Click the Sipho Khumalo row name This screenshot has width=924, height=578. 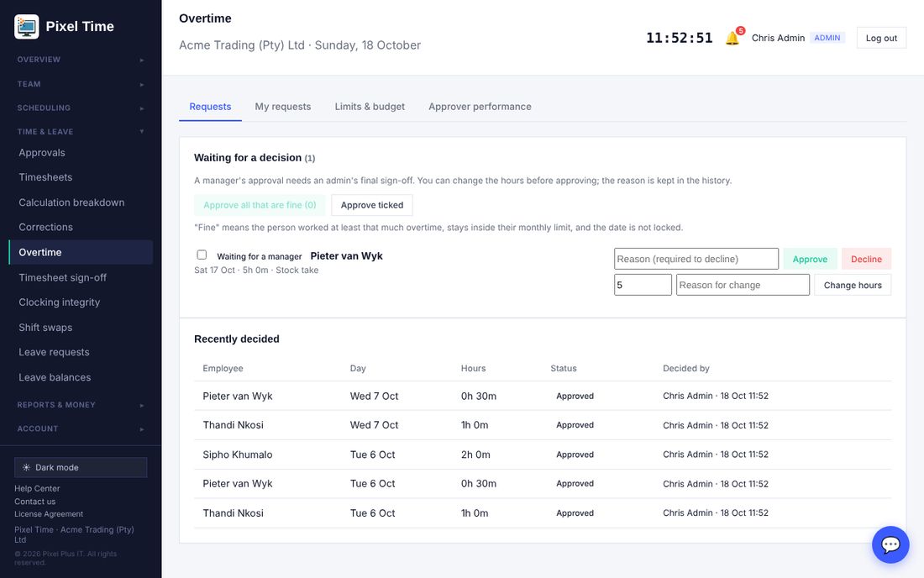(238, 455)
